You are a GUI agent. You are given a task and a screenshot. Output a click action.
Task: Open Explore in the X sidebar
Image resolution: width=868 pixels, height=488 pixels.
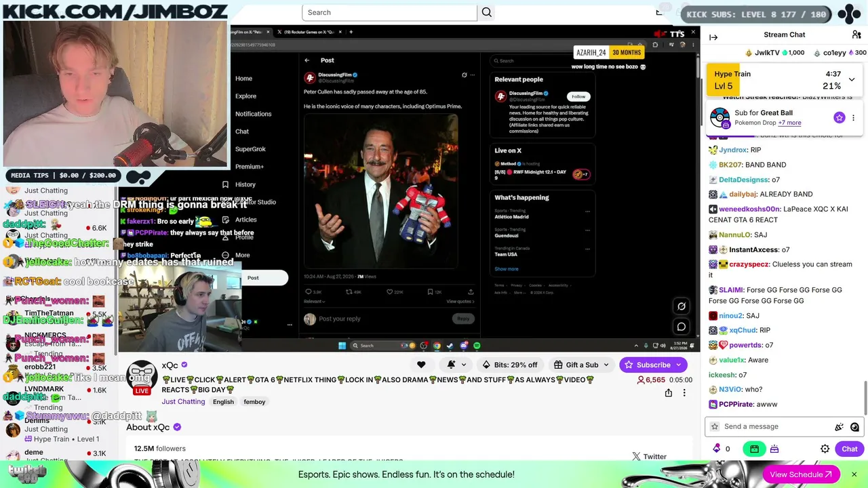(245, 96)
